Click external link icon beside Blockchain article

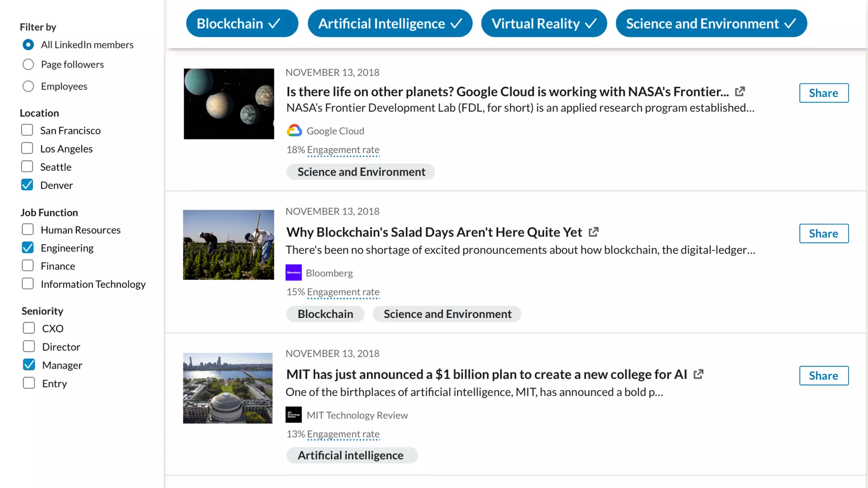(594, 232)
